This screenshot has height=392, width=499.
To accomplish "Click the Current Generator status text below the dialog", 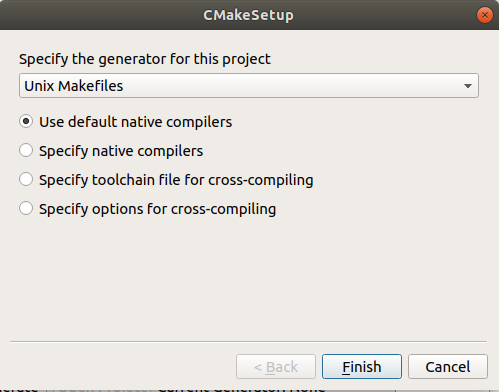I will [242, 389].
